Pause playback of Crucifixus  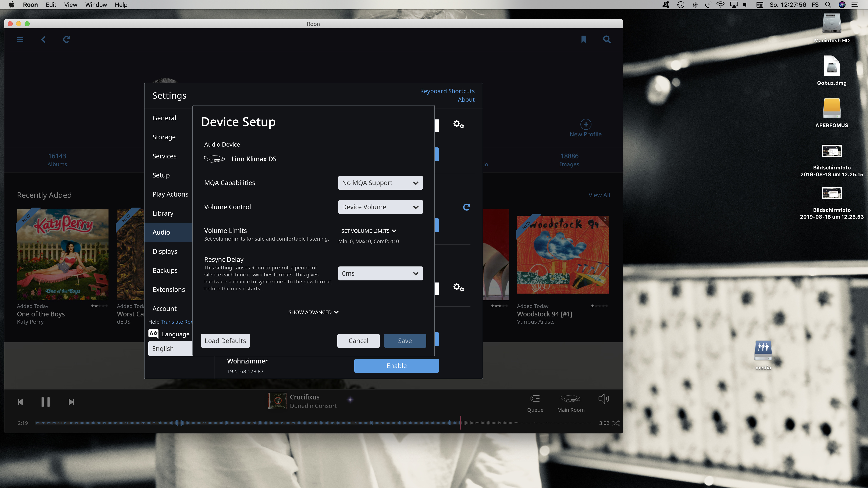pos(46,402)
